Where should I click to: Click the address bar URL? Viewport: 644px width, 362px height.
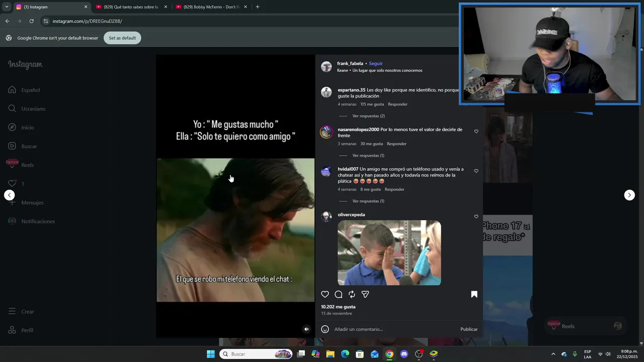tap(88, 21)
